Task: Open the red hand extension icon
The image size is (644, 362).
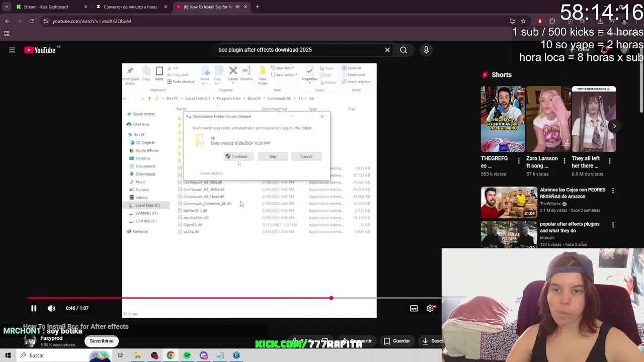Action: (x=540, y=21)
